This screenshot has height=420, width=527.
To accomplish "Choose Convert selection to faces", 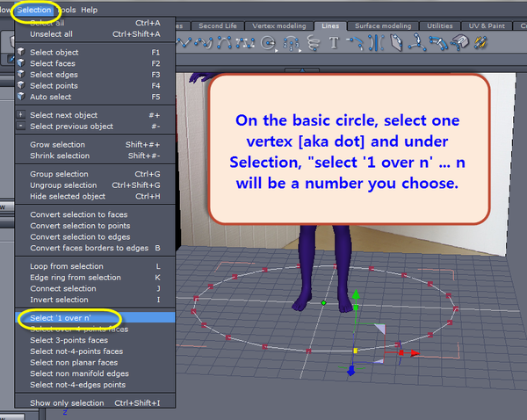I will pos(95,214).
